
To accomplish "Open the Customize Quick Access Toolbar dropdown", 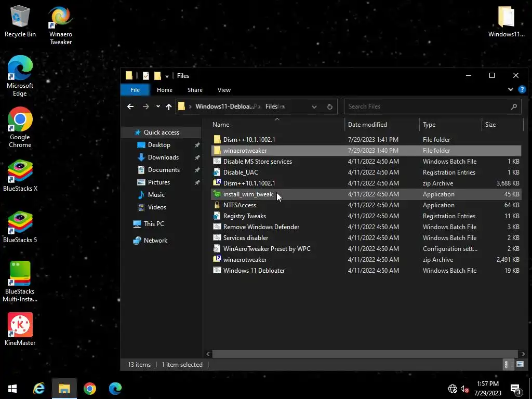I will click(167, 76).
